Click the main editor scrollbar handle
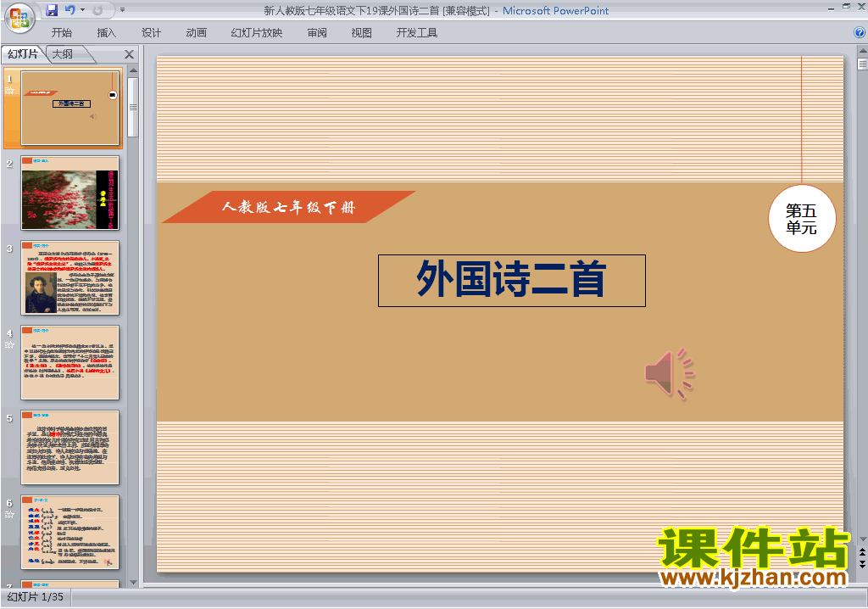 (x=862, y=64)
